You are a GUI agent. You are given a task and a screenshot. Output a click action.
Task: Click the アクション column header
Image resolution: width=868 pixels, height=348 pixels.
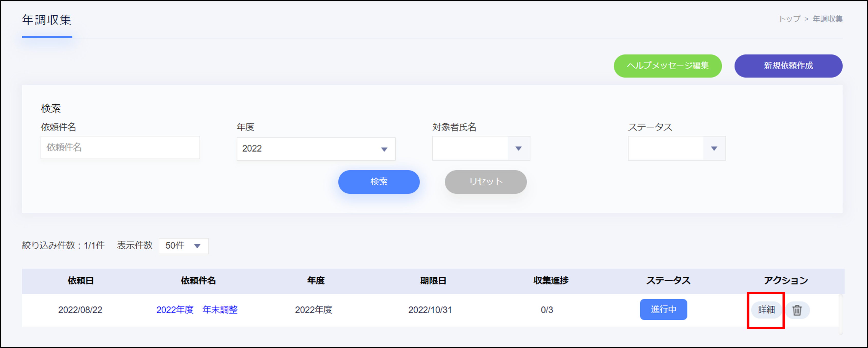[x=785, y=280]
